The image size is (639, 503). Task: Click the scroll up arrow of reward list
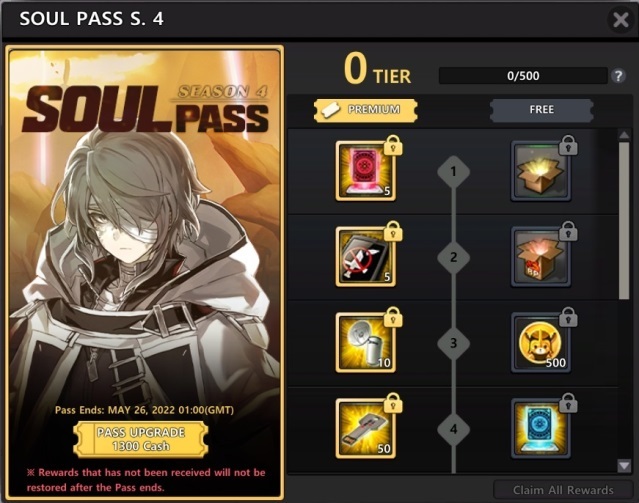pos(624,135)
